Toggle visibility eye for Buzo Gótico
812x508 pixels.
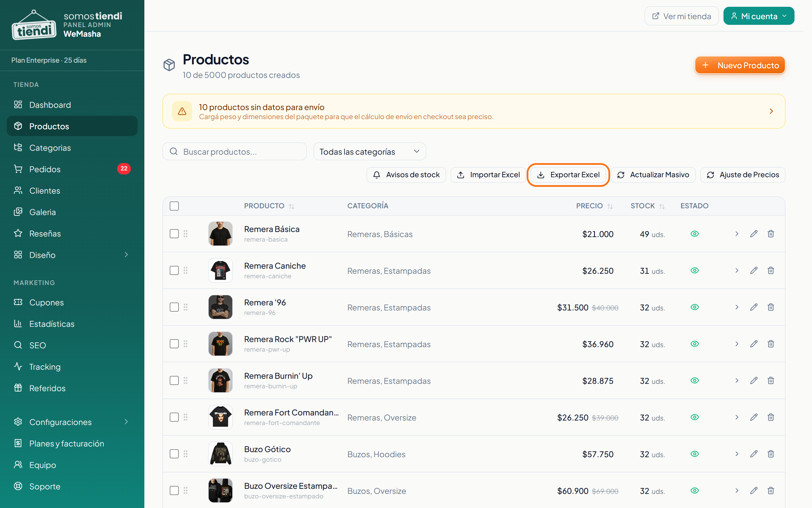point(694,454)
